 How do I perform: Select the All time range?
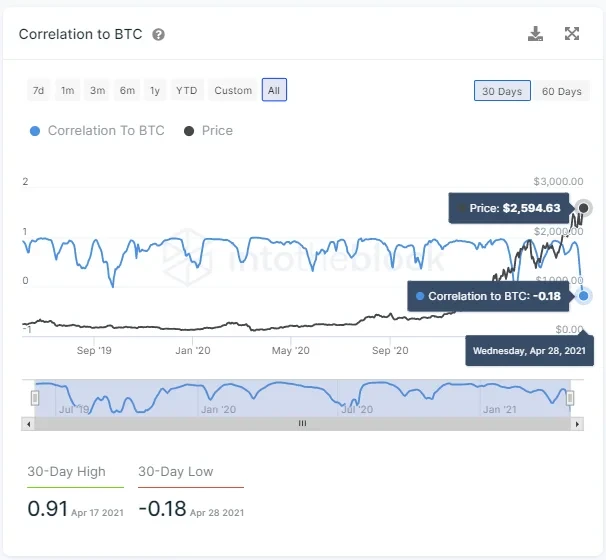coord(274,90)
